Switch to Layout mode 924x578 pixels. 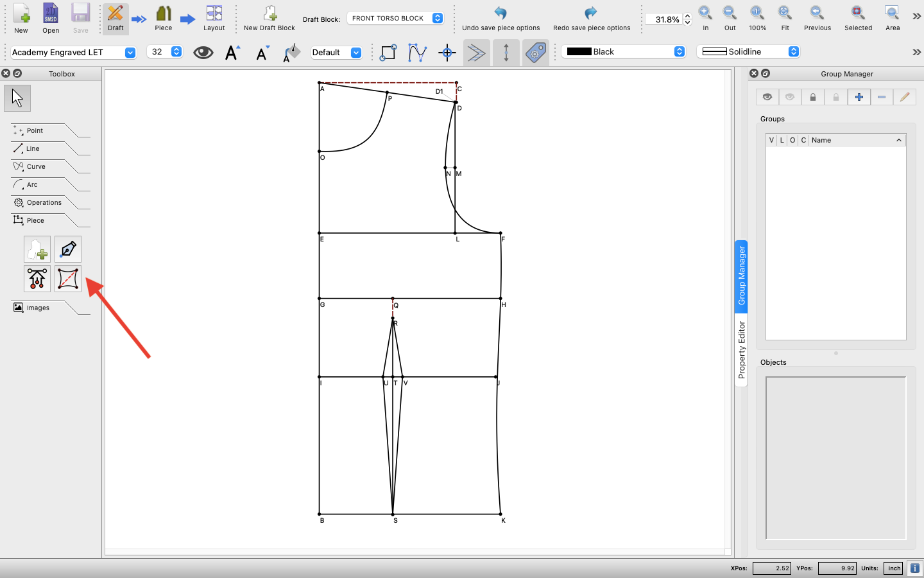point(214,19)
